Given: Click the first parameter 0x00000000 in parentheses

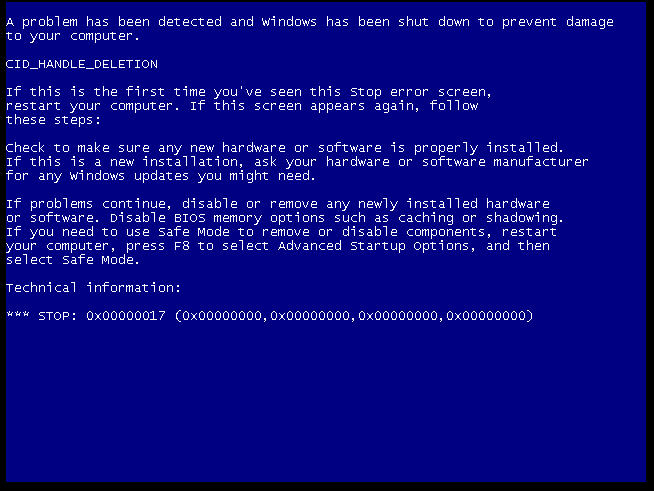Looking at the screenshot, I should point(222,316).
